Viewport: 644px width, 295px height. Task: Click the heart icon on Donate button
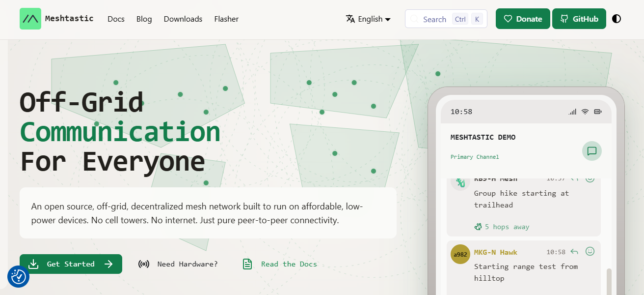tap(508, 19)
